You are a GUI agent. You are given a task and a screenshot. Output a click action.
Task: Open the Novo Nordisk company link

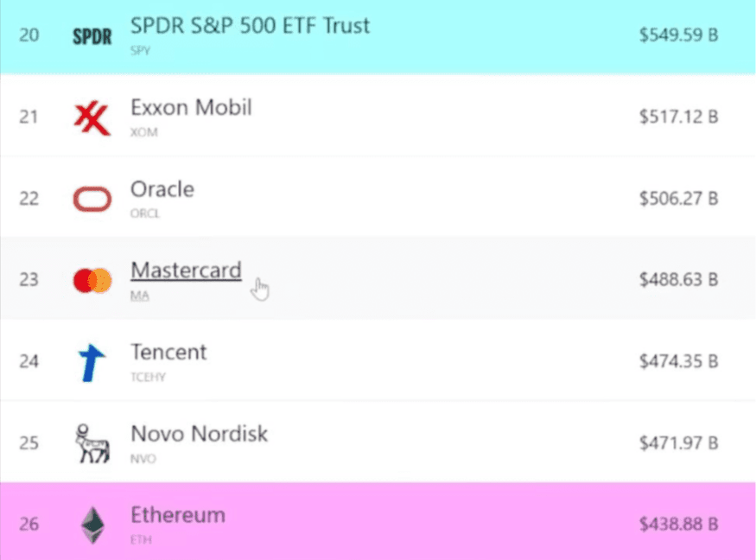(x=199, y=433)
